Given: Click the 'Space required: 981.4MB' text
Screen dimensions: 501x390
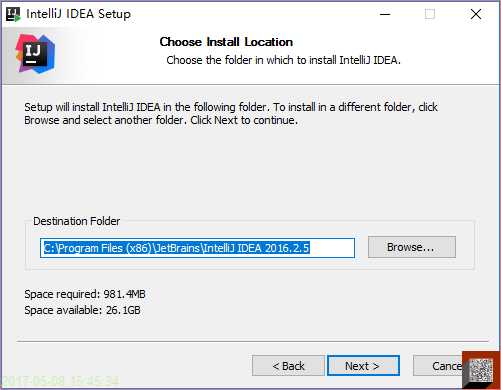Looking at the screenshot, I should pos(85,294).
